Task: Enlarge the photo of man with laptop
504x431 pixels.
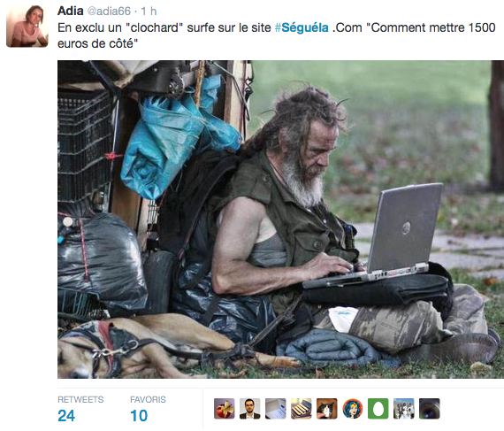Action: [280, 219]
